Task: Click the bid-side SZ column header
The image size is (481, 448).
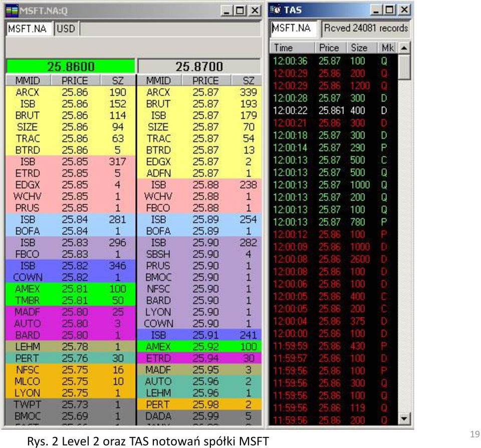Action: (x=118, y=81)
